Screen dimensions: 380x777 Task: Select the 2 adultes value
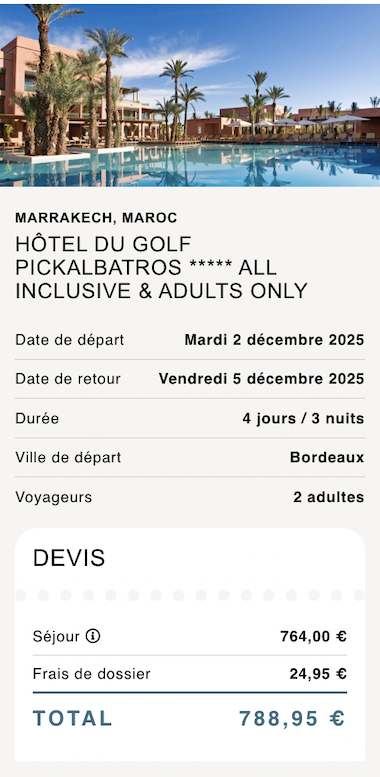pos(328,497)
